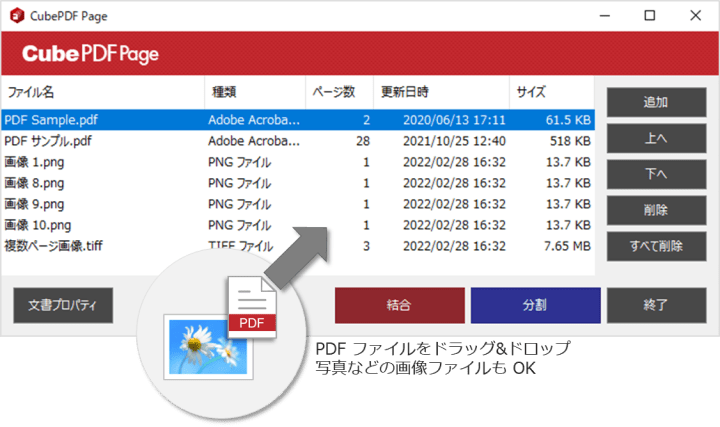
Task: Select the 複数ページ画像.tiff file row
Action: point(298,246)
